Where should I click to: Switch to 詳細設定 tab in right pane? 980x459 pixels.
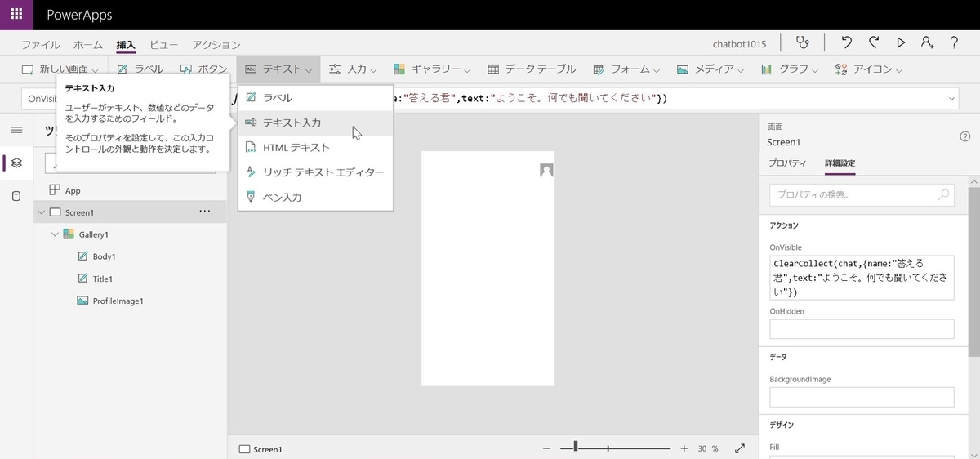[840, 163]
